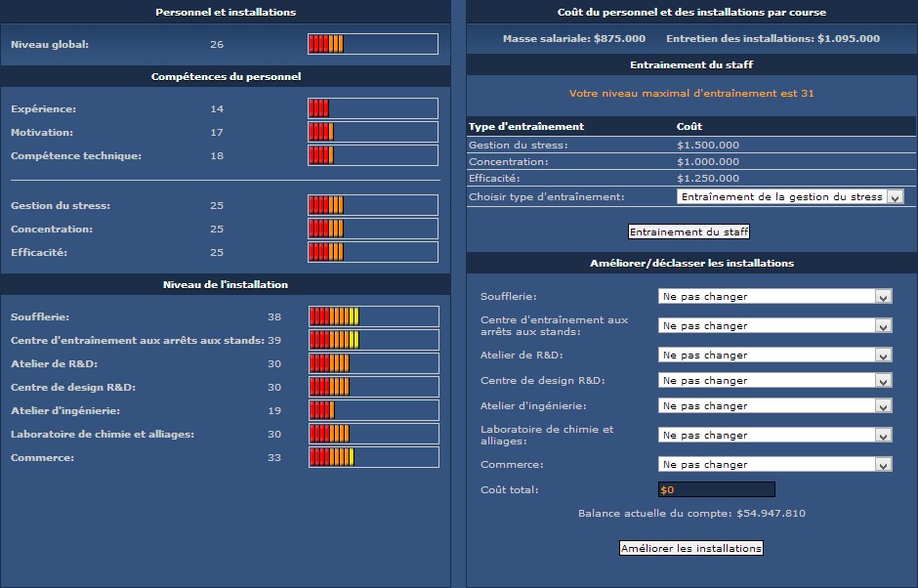Open the Soufflerie upgrade dropdown
918x588 pixels.
(774, 296)
